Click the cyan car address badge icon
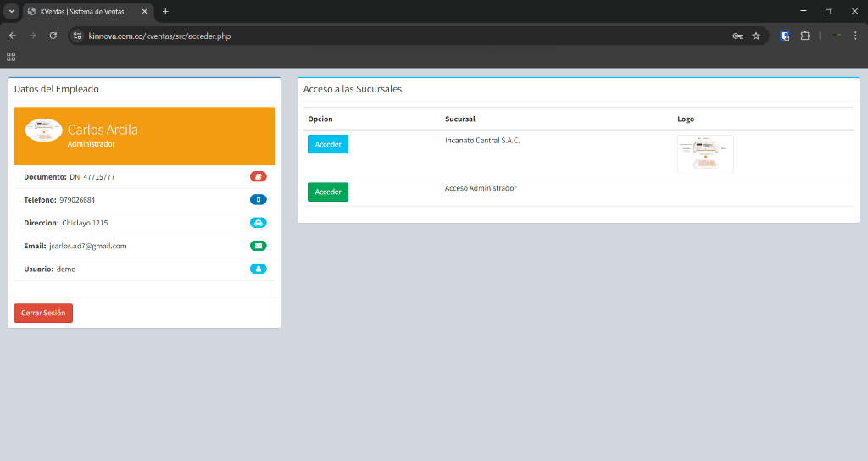The height and width of the screenshot is (461, 868). (258, 223)
